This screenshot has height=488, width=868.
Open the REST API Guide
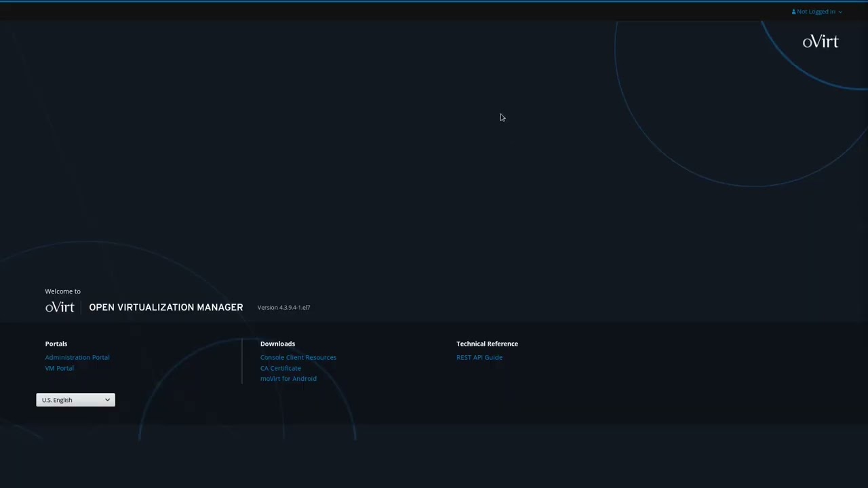(479, 357)
